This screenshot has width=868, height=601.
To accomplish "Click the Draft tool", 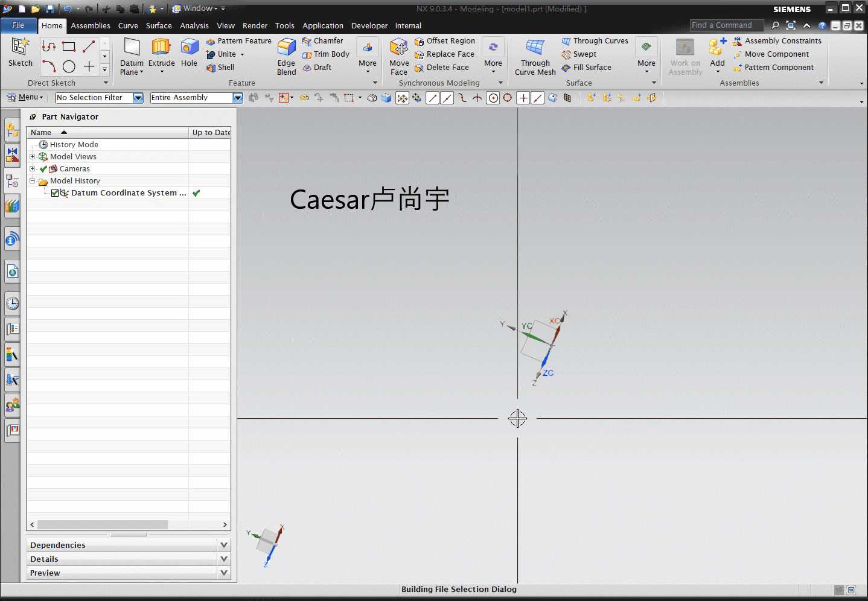I will coord(318,68).
